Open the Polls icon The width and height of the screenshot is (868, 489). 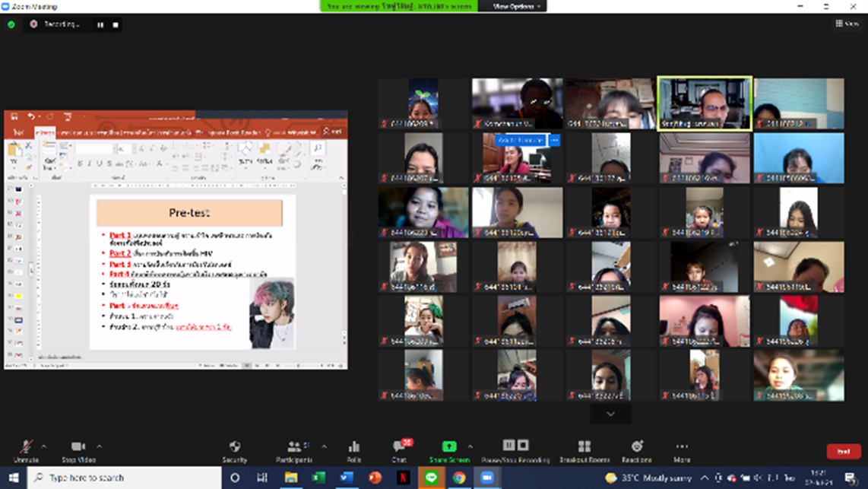(x=353, y=449)
